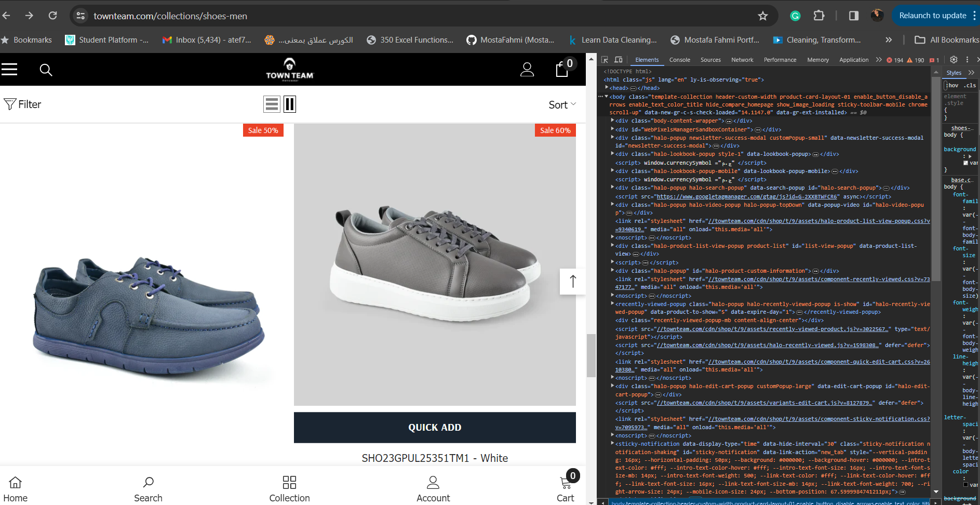Open Collection in bottom navigation
The image size is (980, 505).
289,489
